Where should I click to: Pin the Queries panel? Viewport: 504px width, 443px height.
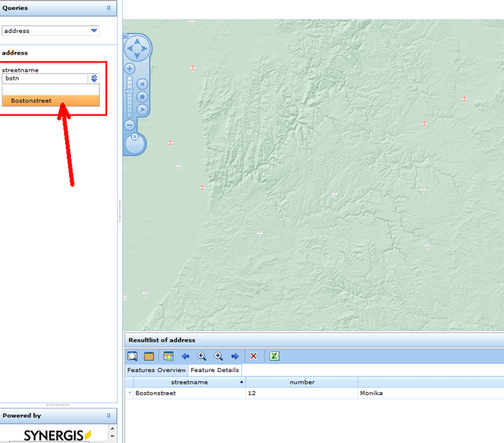(109, 8)
